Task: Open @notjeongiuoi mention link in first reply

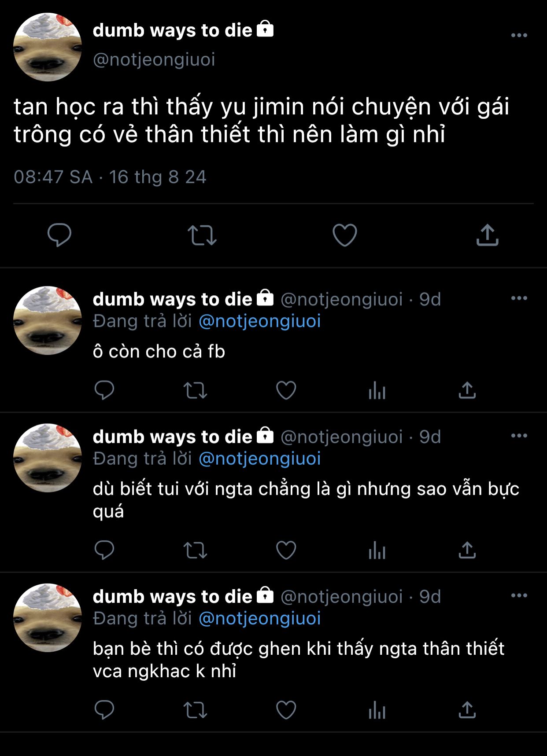Action: click(260, 321)
